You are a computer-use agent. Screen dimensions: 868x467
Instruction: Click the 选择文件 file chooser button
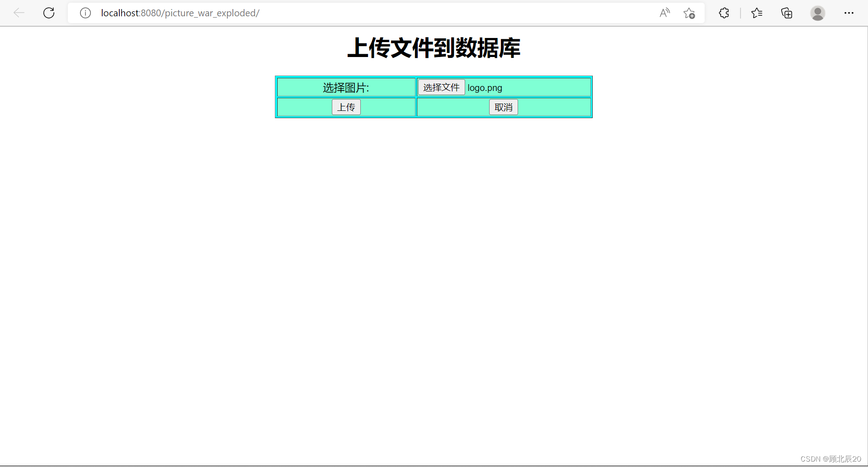pos(441,87)
